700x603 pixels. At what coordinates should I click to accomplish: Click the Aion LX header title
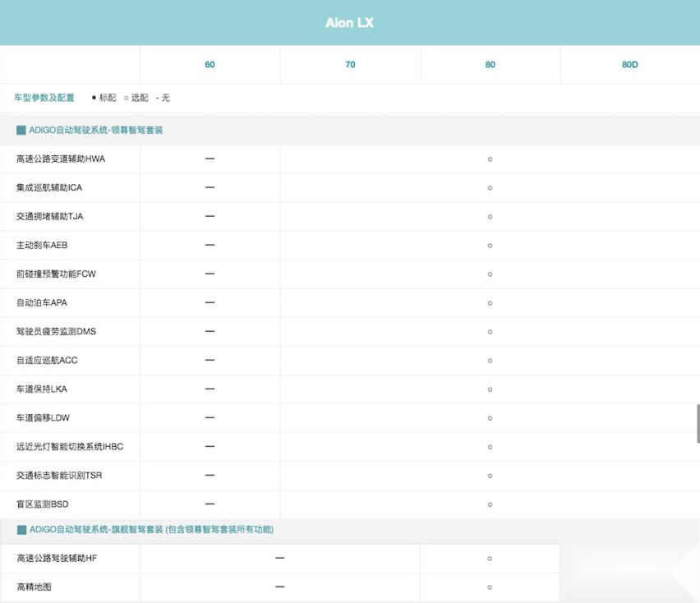pyautogui.click(x=349, y=23)
